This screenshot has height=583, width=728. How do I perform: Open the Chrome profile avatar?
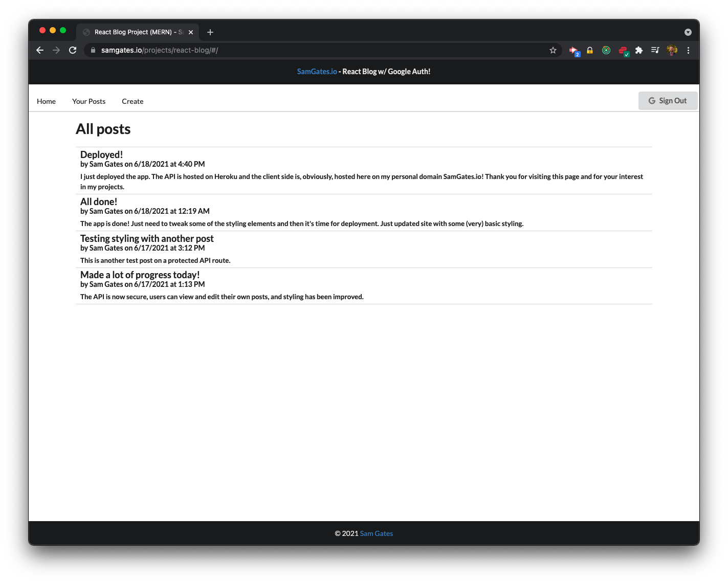pyautogui.click(x=672, y=50)
